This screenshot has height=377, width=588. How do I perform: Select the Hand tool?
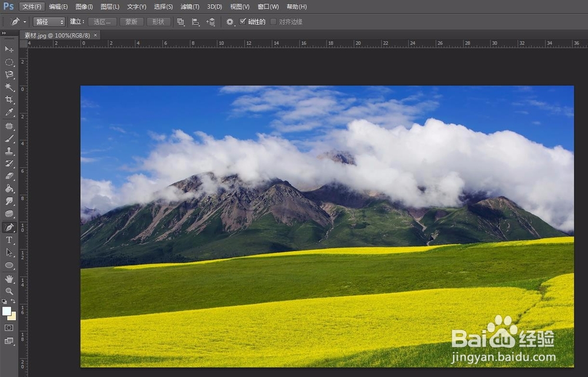point(9,279)
